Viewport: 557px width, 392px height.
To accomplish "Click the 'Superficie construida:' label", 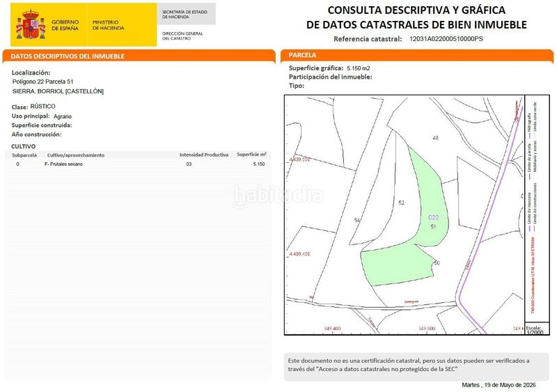I will 42,125.
